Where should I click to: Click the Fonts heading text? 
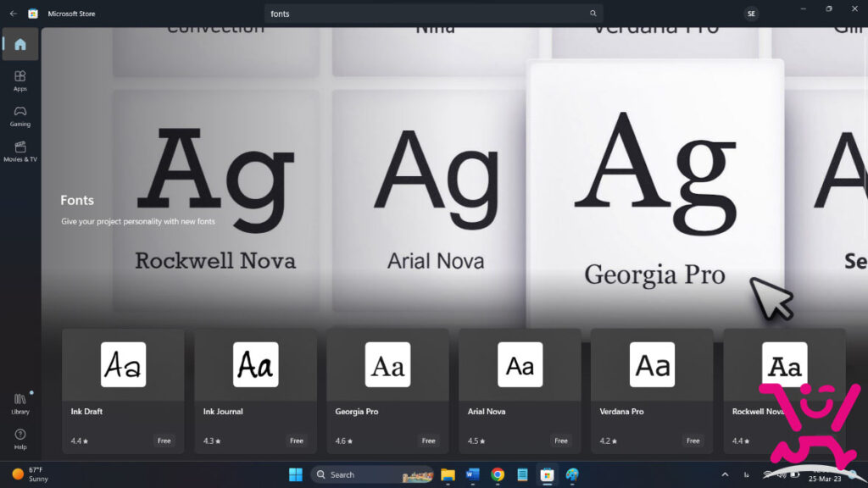[x=77, y=200]
